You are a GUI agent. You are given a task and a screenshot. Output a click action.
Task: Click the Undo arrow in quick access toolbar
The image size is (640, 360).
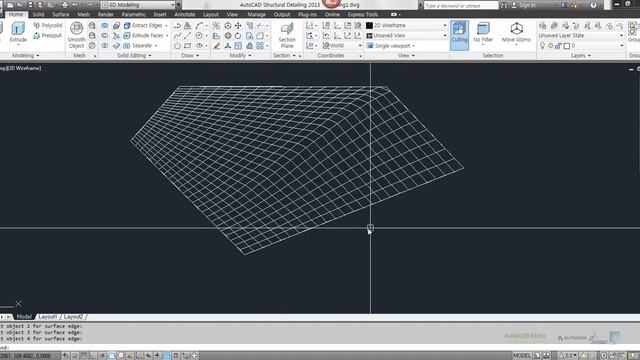tap(75, 5)
